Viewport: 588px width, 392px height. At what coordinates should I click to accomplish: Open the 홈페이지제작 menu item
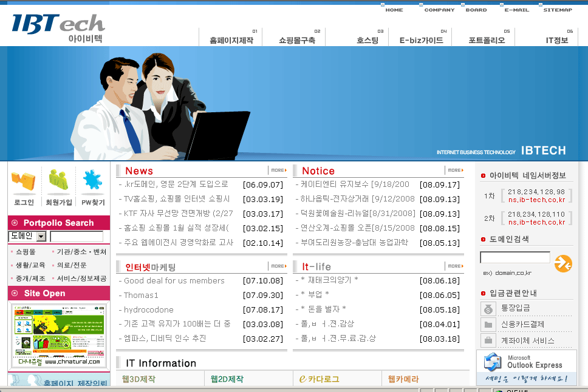pyautogui.click(x=231, y=40)
